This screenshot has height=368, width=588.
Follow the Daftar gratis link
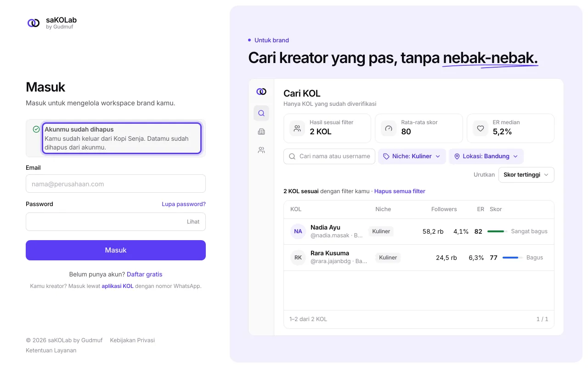(145, 274)
